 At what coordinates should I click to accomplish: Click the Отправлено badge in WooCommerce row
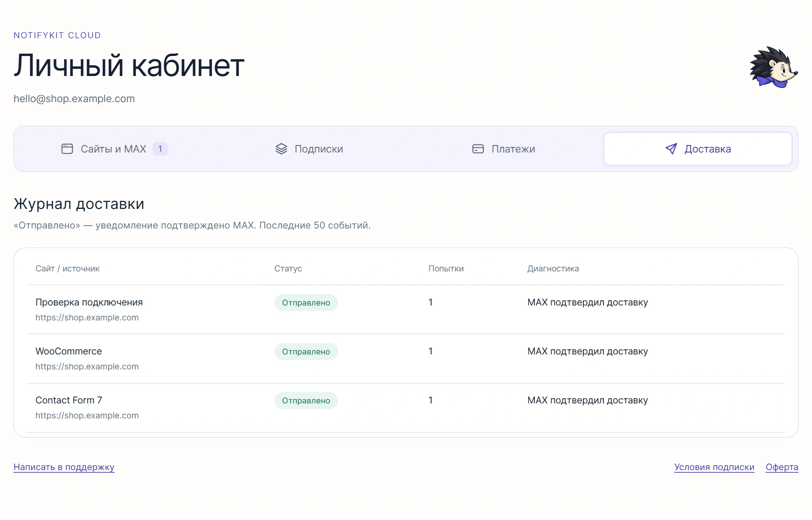pos(306,352)
